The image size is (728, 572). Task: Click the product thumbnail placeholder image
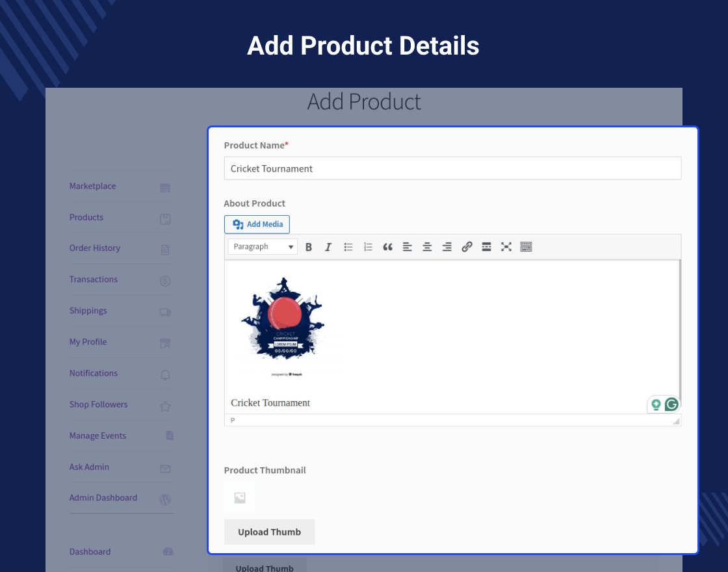[x=240, y=498]
